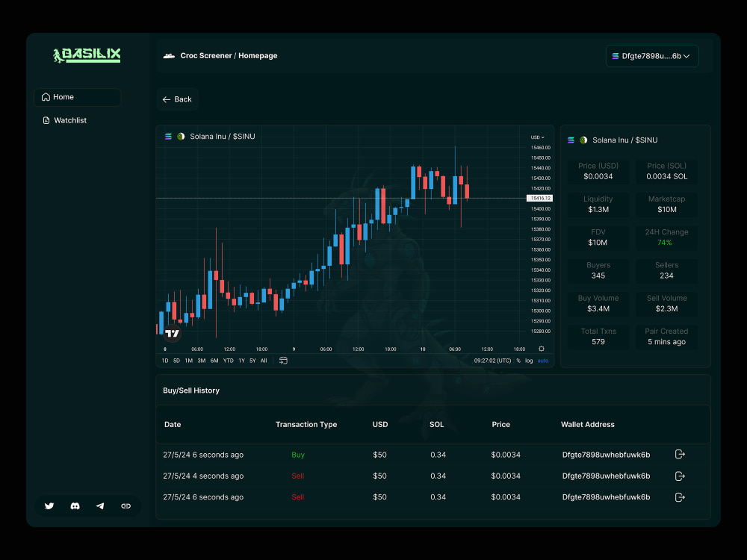
Task: Open the go-to-date calendar icon
Action: [283, 361]
